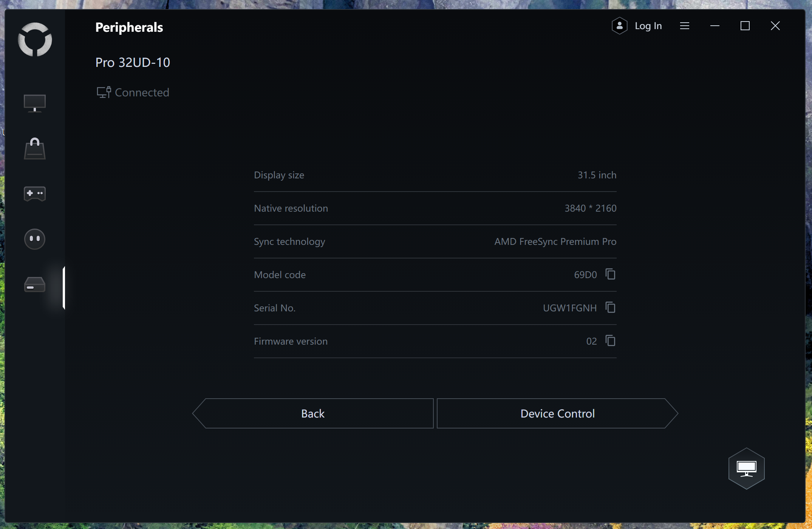Viewport: 812px width, 529px height.
Task: Click the user account avatar icon
Action: point(619,26)
